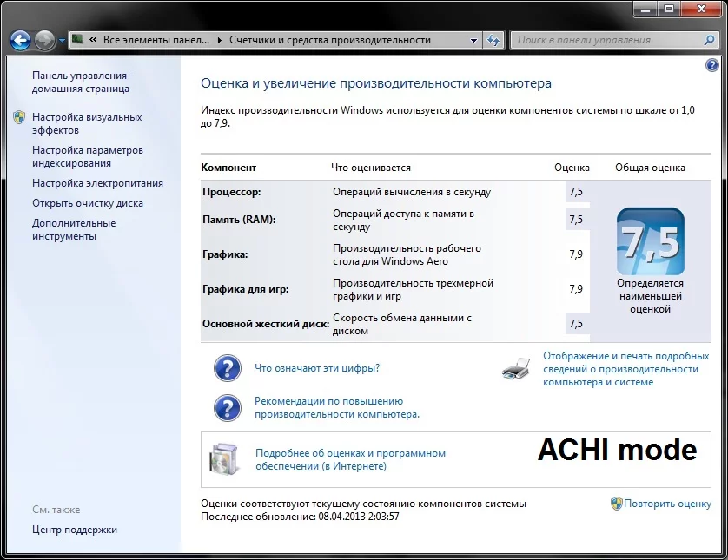Viewport: 728px width, 560px height.
Task: Select the 'Графика:' row label
Action: pos(225,254)
